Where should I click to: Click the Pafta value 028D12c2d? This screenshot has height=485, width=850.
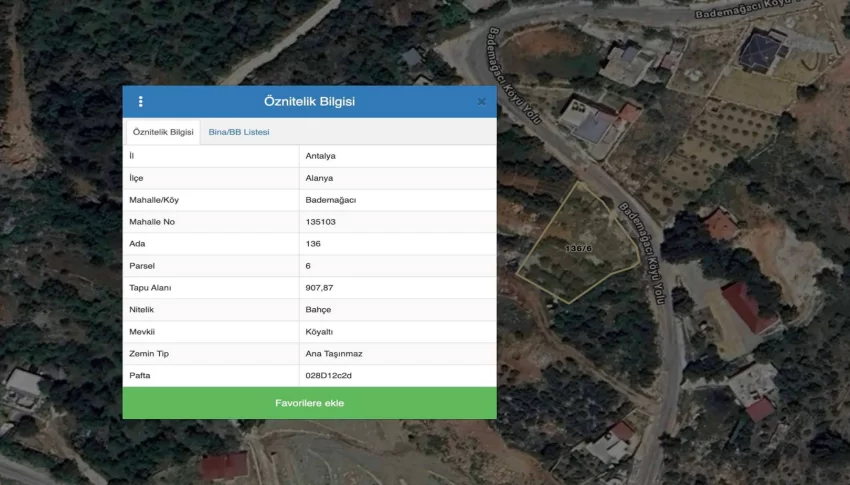[329, 376]
